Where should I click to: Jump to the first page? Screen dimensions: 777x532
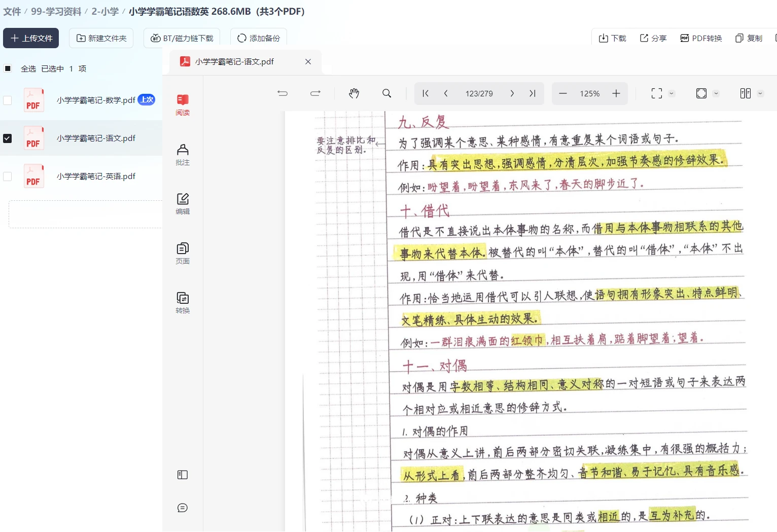pos(426,93)
